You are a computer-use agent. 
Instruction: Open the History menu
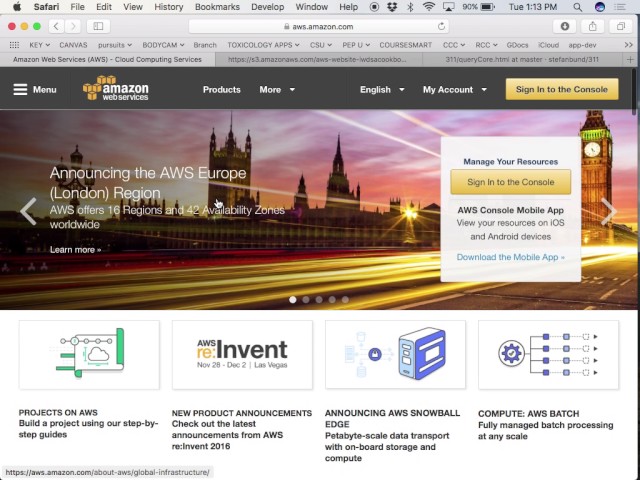(x=169, y=7)
